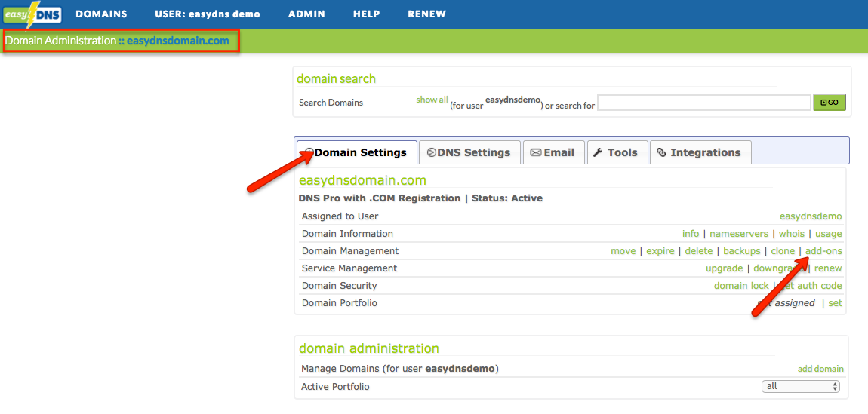Click the add domain link
Viewport: 868px width, 414px height.
tap(820, 369)
